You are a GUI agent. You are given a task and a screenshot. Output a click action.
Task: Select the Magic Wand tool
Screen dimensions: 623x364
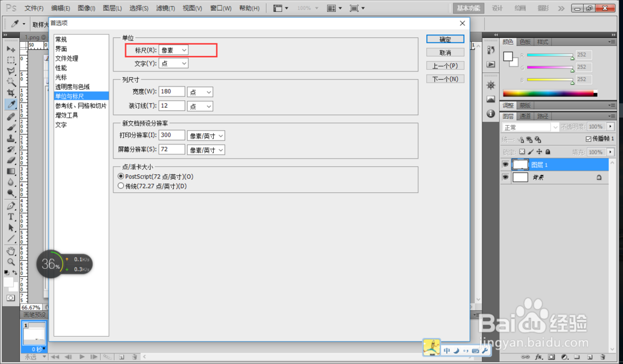click(x=11, y=82)
